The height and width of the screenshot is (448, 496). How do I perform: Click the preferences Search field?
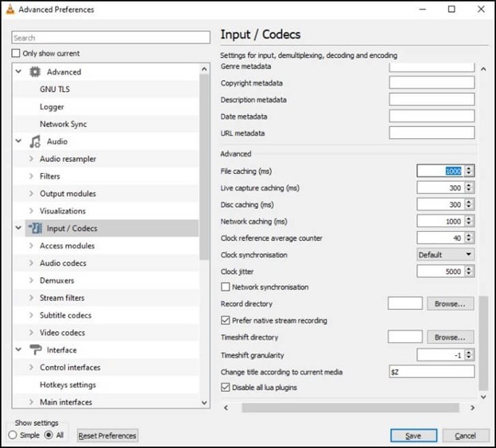[x=110, y=37]
